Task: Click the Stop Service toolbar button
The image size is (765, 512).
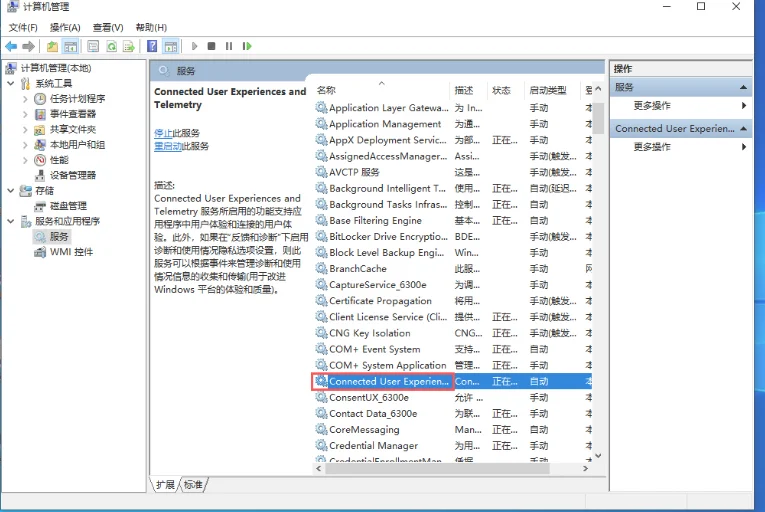Action: (x=211, y=46)
